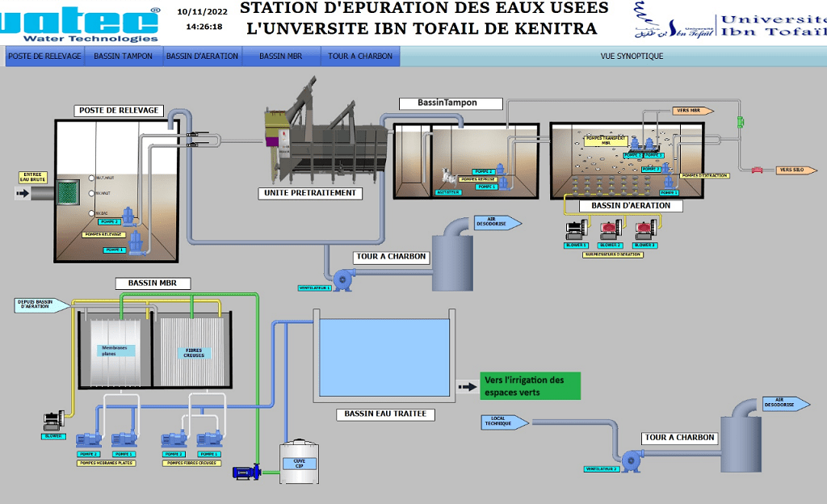Viewport: 827px width, 504px height.
Task: Click DEPUIS BASSIN D'AERATION arrow label
Action: tap(41, 305)
